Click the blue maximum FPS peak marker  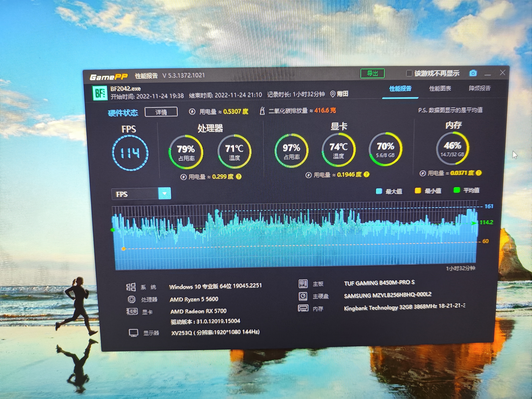[x=217, y=211]
